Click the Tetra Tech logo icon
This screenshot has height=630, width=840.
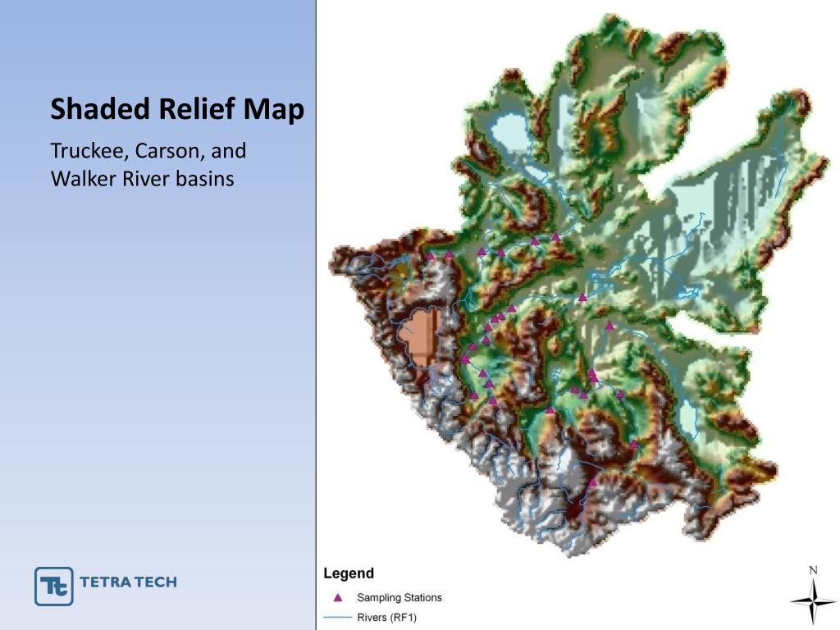53,586
